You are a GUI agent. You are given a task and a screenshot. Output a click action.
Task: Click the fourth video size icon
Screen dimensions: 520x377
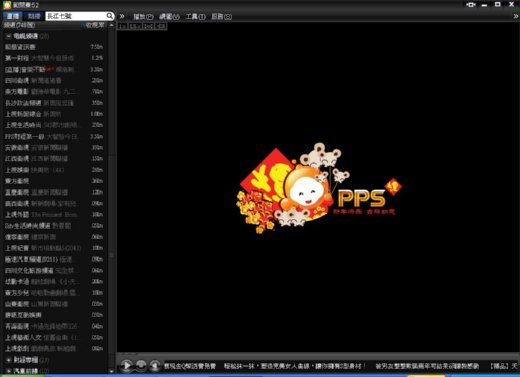coord(161,26)
